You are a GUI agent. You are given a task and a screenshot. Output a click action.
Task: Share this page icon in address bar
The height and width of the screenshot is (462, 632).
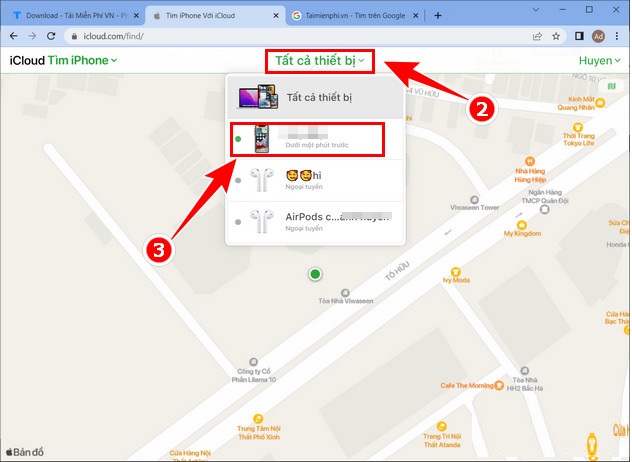(537, 36)
